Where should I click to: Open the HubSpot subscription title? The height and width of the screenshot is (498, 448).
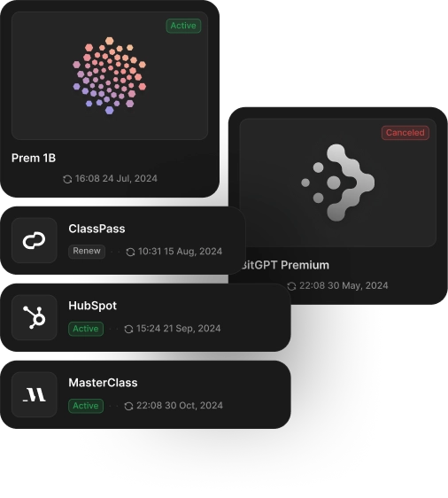pos(93,306)
